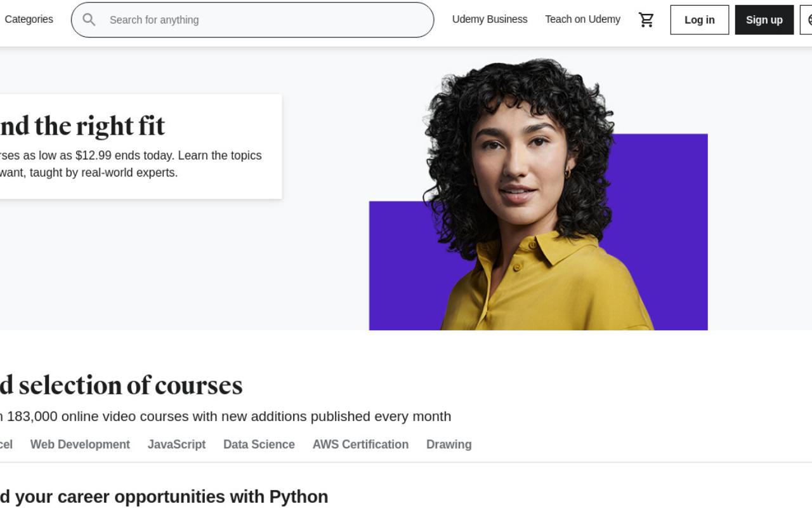Select the Drawing tab
The width and height of the screenshot is (812, 508).
point(449,444)
